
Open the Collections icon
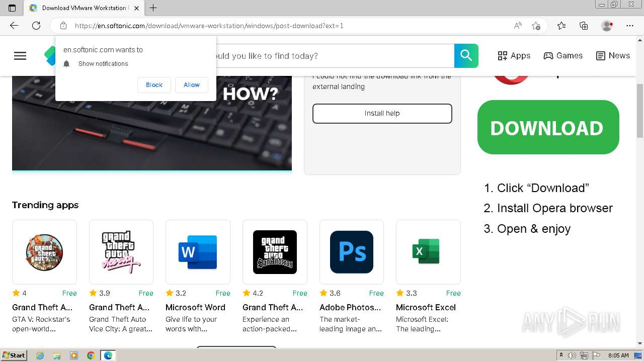(x=584, y=26)
